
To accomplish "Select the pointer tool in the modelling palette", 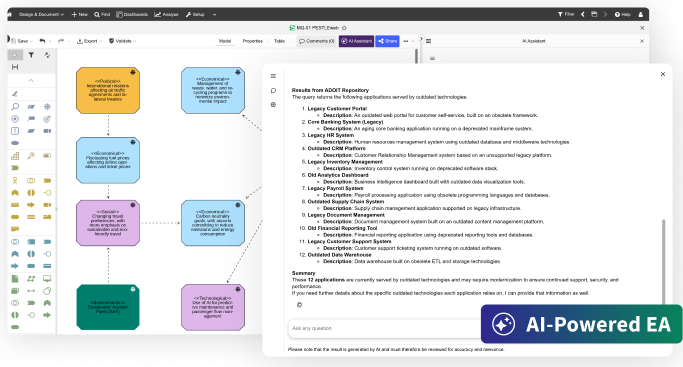I will (15, 55).
